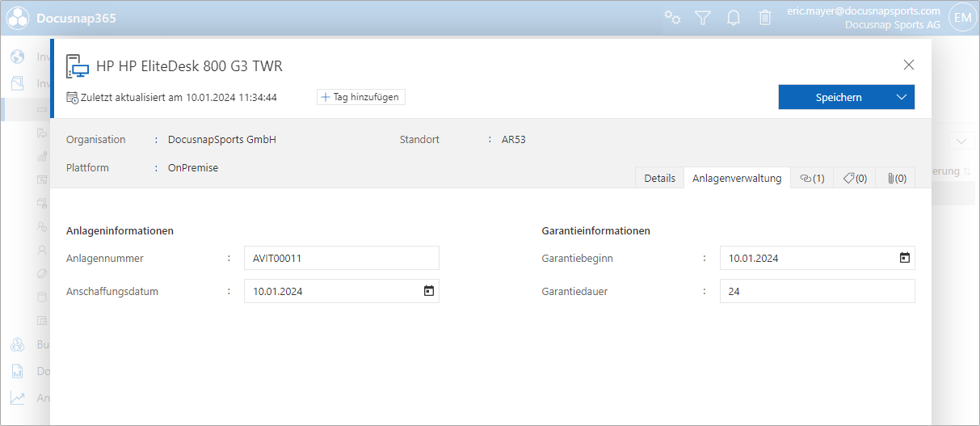Click the AR53 Standort value

[x=514, y=140]
